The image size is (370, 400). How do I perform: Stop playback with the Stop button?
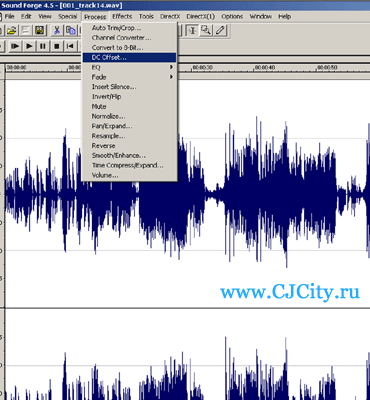click(57, 46)
